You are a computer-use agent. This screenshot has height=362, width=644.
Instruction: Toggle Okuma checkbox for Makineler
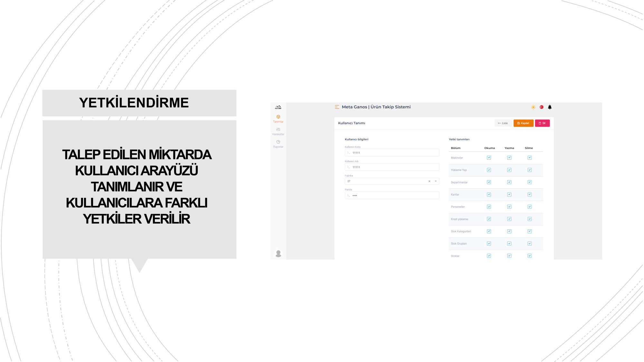tap(489, 158)
